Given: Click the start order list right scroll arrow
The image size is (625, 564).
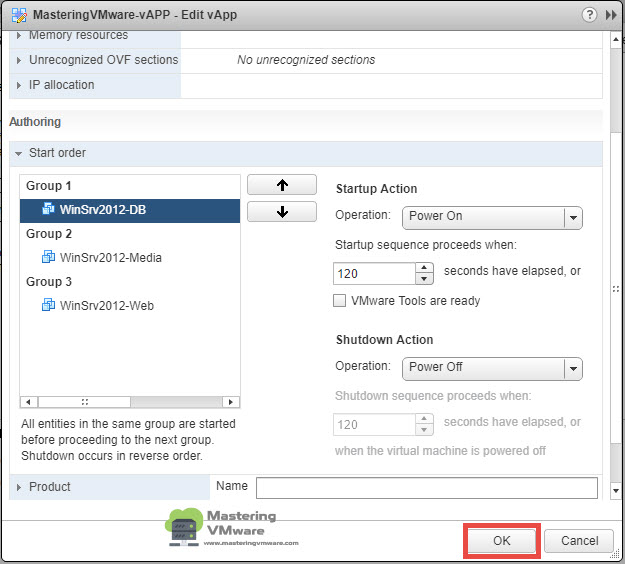Looking at the screenshot, I should coord(230,402).
